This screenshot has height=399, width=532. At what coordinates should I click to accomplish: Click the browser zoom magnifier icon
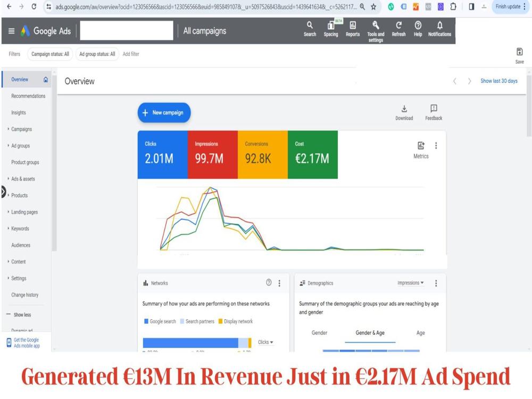point(362,6)
